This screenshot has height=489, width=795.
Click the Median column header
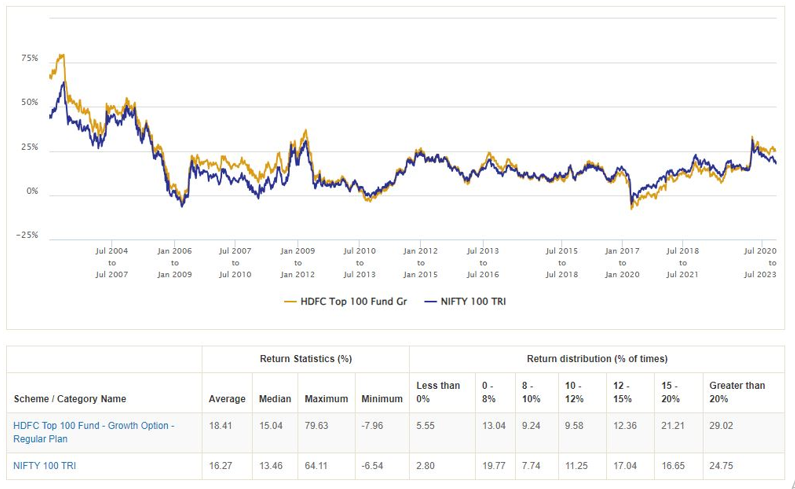tap(275, 399)
